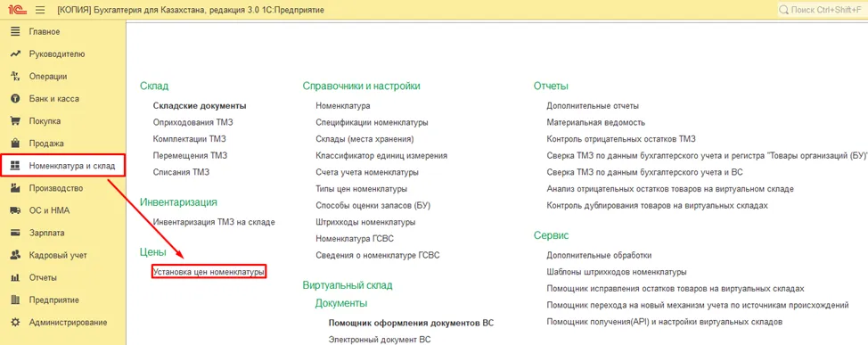Open Классификатор единиц измерения
Viewport: 868px width, 345px height.
click(x=381, y=156)
